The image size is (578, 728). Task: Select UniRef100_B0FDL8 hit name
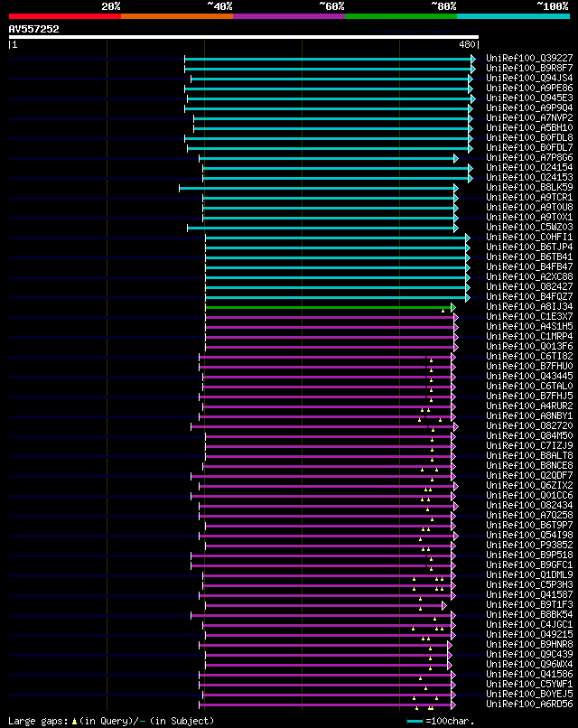point(529,138)
